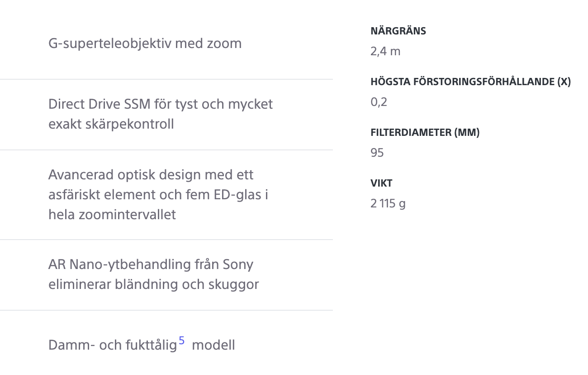Click 'exakt skärpekontroll' text line

[111, 124]
